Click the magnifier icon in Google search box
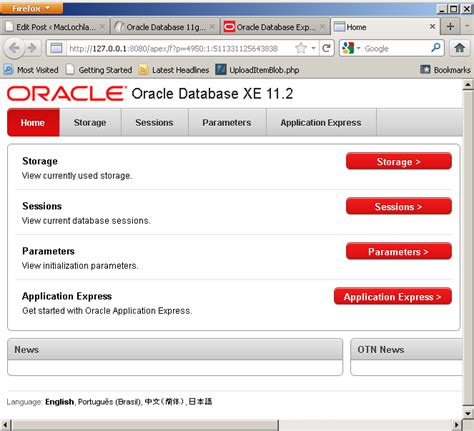This screenshot has width=474, height=431. point(436,48)
